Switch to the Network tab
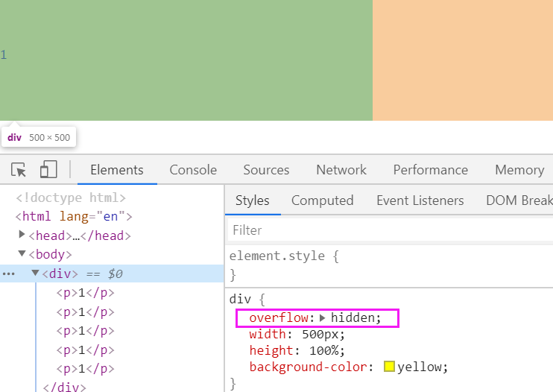553x392 pixels. tap(341, 170)
